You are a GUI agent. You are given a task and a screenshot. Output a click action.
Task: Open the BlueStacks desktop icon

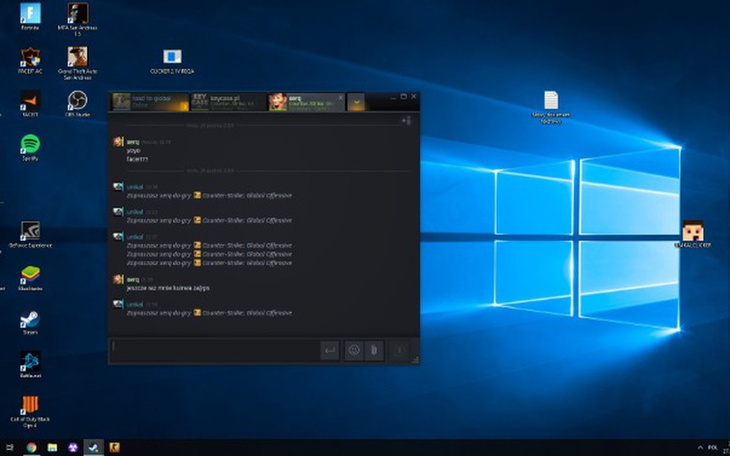click(30, 275)
